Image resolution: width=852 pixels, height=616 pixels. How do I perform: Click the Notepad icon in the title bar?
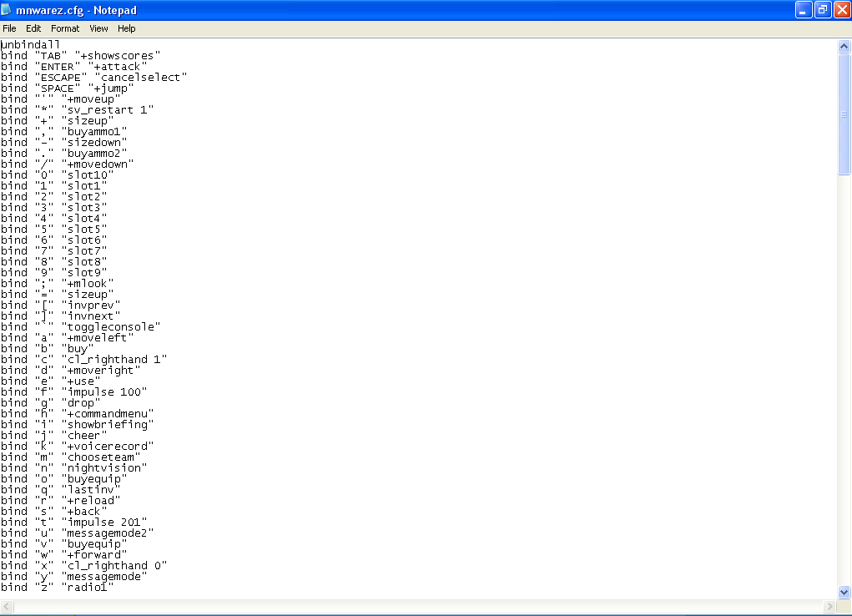(6, 10)
